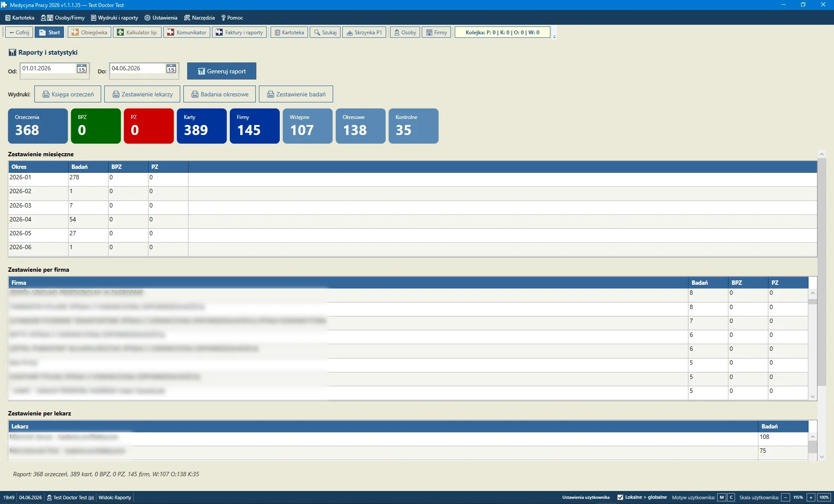Click the Orzeczenia 368 tile
Viewport: 834px width, 504px height.
(38, 126)
